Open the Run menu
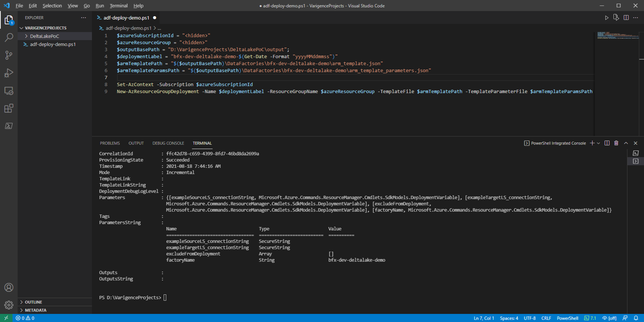Image resolution: width=644 pixels, height=322 pixels. 100,6
